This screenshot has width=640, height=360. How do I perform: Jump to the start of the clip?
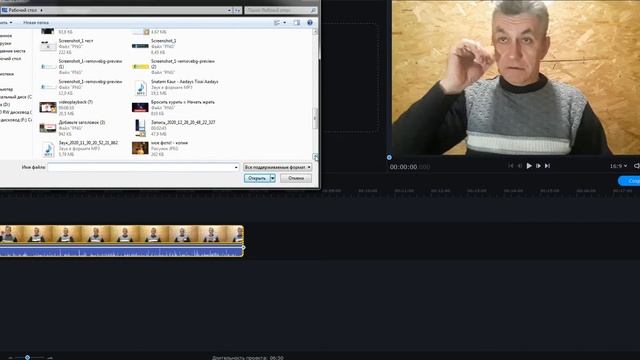(x=511, y=166)
